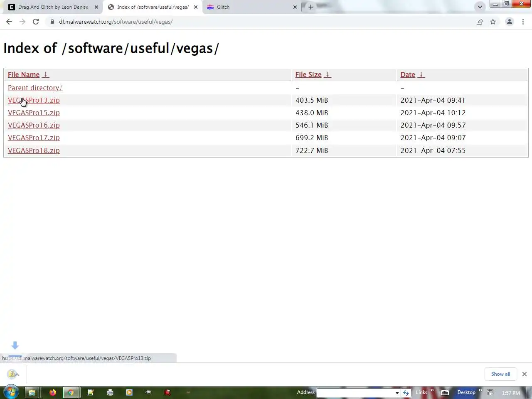The width and height of the screenshot is (532, 399).
Task: Open the notepad taskbar icon
Action: click(x=91, y=392)
